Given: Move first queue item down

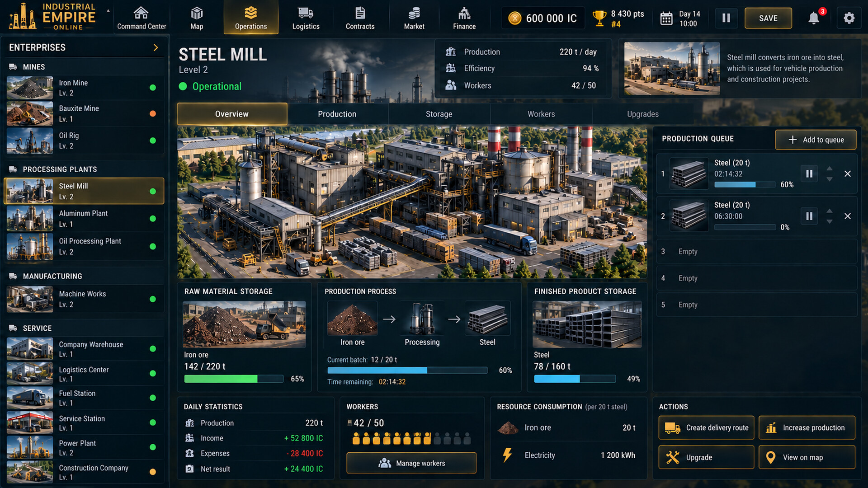Looking at the screenshot, I should point(830,179).
